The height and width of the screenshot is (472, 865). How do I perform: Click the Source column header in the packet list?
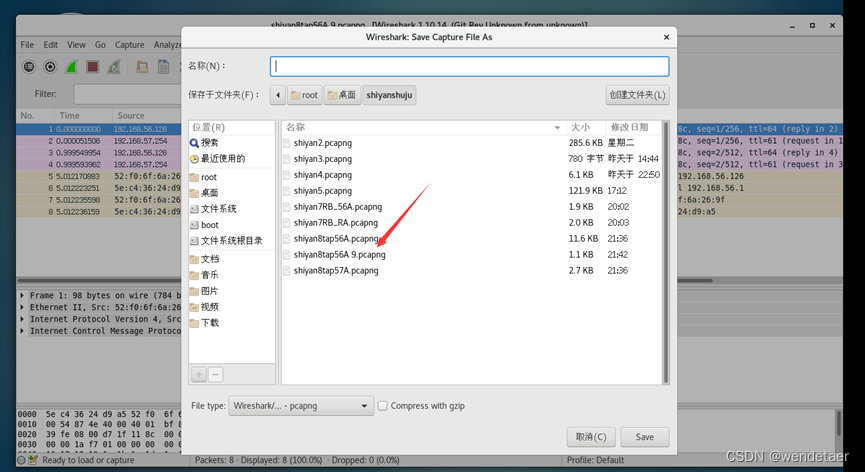[147, 116]
